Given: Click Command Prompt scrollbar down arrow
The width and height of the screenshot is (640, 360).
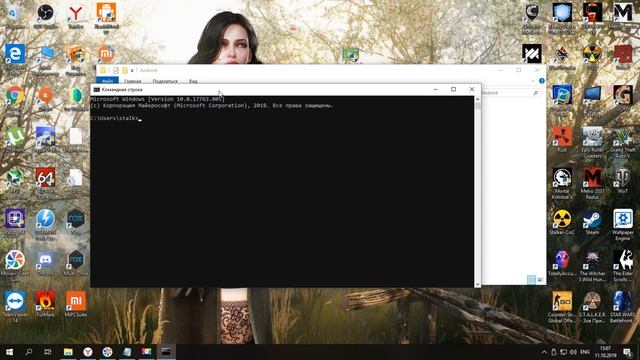Looking at the screenshot, I should 478,284.
